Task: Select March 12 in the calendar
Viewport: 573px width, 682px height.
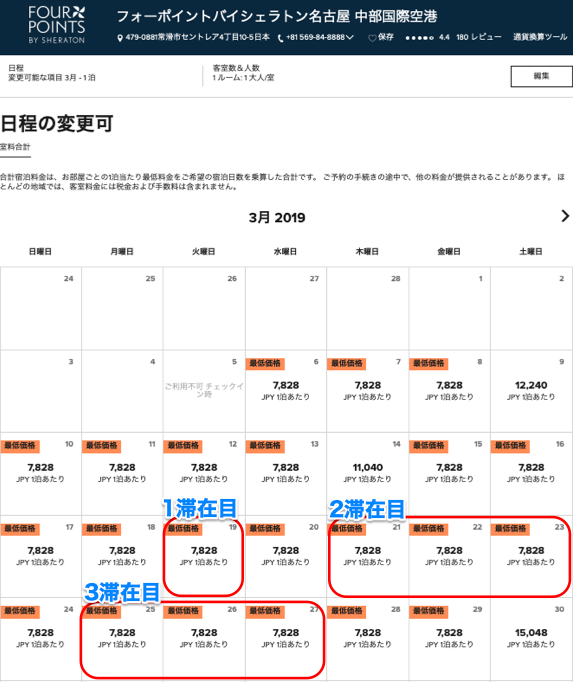Action: click(204, 474)
